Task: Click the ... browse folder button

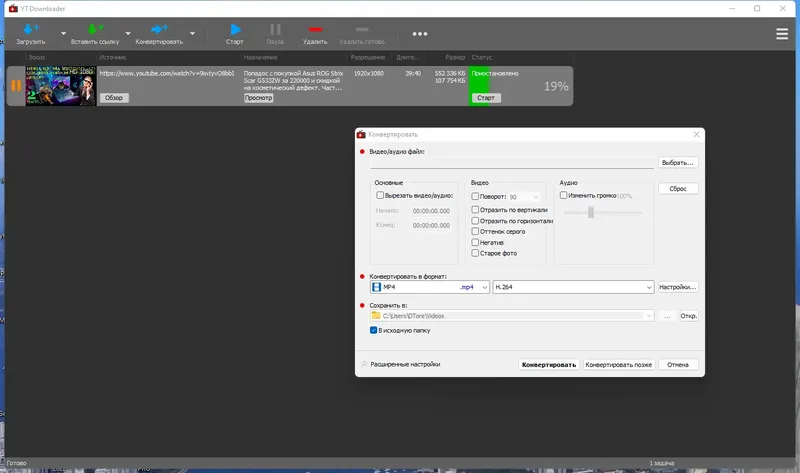Action: click(x=667, y=316)
